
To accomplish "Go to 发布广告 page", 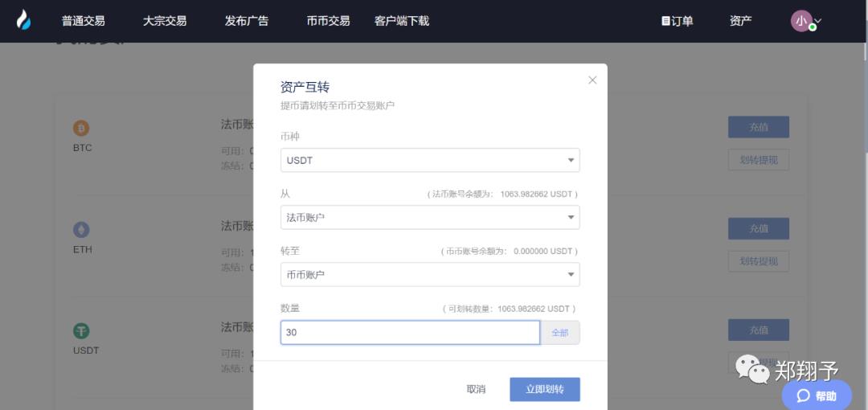I will (x=247, y=21).
